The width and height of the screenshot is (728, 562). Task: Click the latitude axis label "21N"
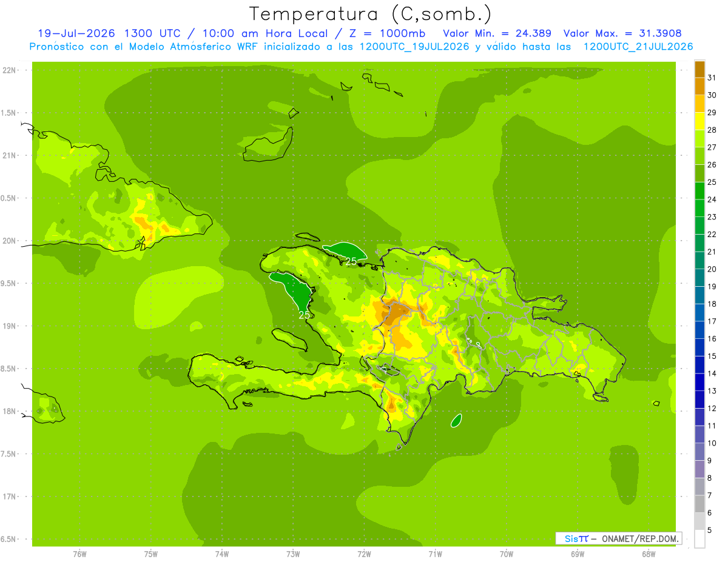coord(10,156)
